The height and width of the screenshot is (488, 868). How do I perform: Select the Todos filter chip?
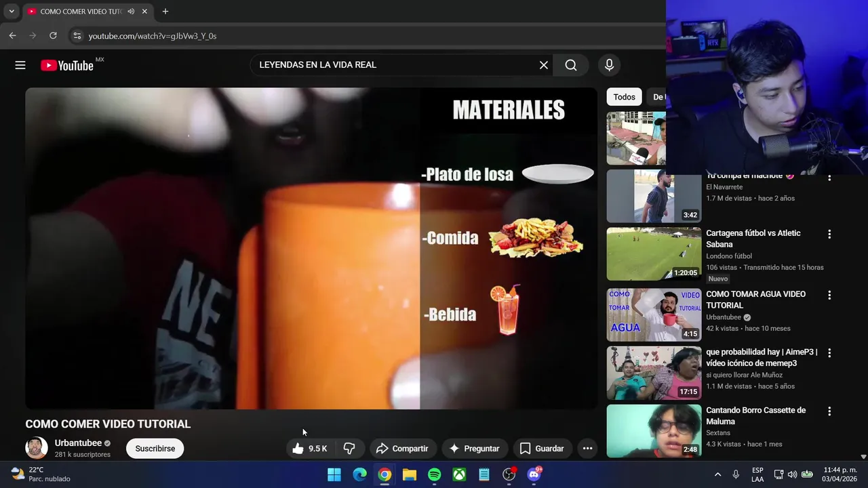point(624,97)
